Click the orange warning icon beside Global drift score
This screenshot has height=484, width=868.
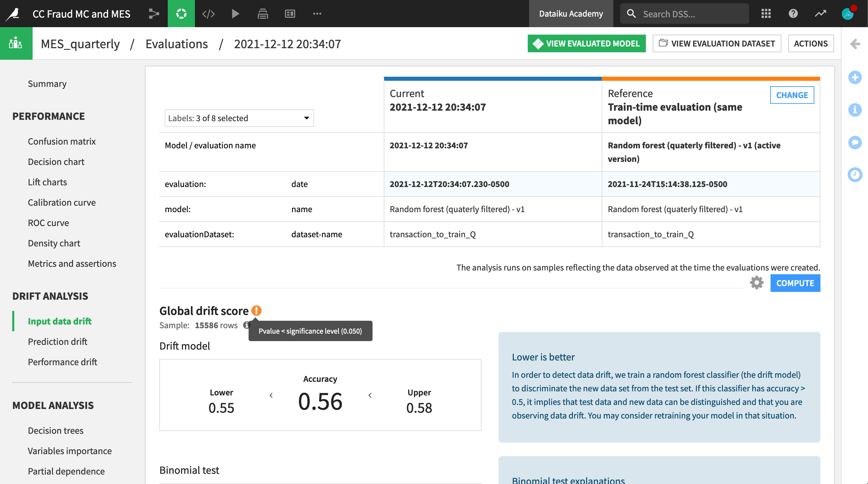tap(256, 310)
